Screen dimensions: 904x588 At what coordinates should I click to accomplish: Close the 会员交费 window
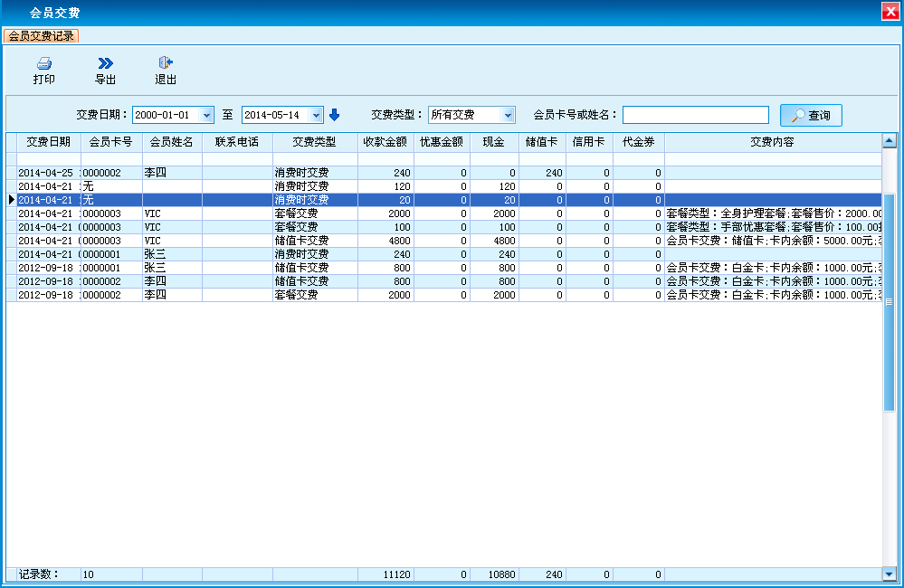(x=890, y=12)
